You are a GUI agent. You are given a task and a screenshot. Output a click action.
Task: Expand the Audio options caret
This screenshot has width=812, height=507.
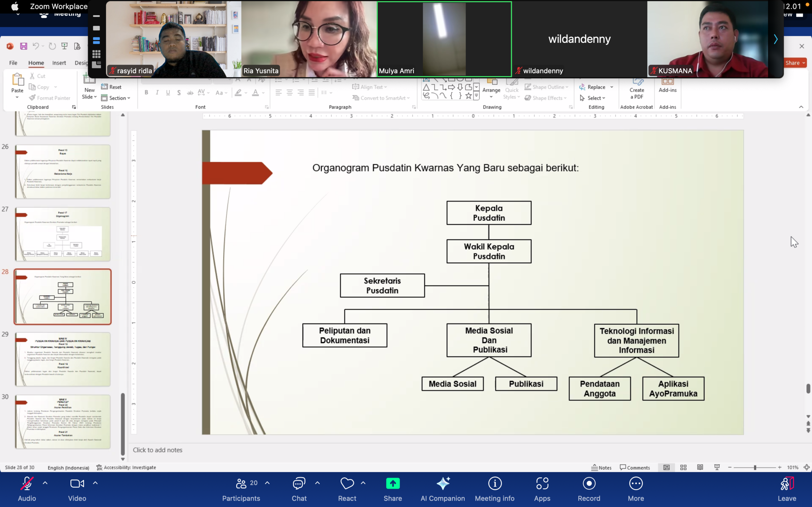[x=45, y=483]
